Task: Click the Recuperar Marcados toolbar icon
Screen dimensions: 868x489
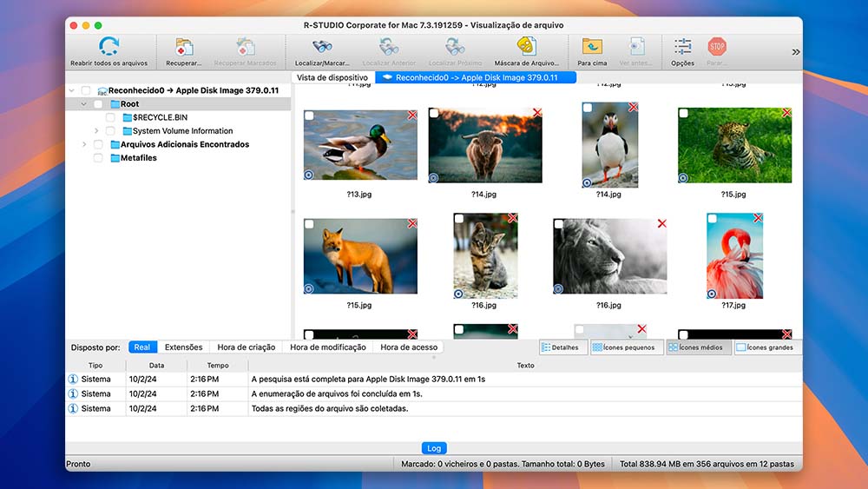Action: click(246, 48)
